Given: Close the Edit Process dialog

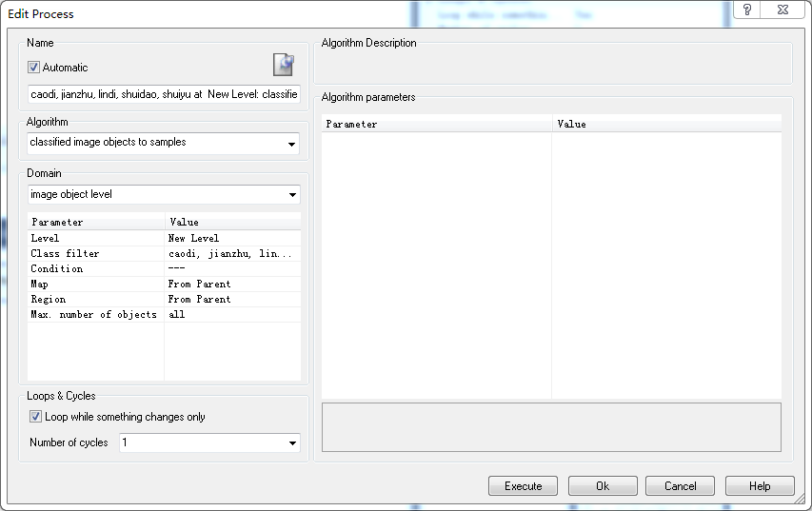Looking at the screenshot, I should pyautogui.click(x=782, y=10).
